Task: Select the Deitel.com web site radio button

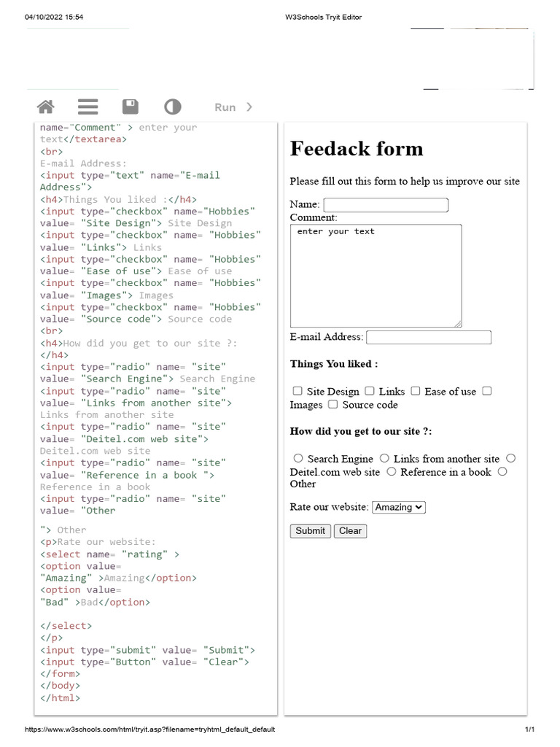Action: (510, 458)
